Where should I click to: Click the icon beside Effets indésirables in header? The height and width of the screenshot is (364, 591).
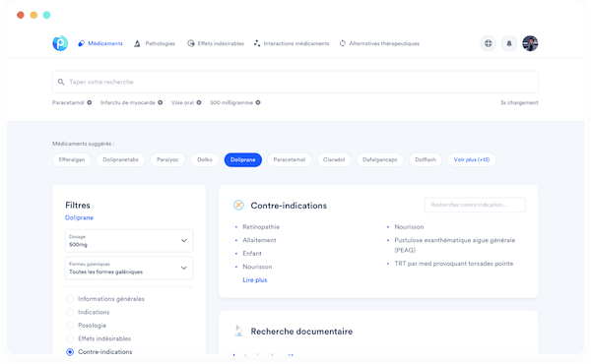191,43
